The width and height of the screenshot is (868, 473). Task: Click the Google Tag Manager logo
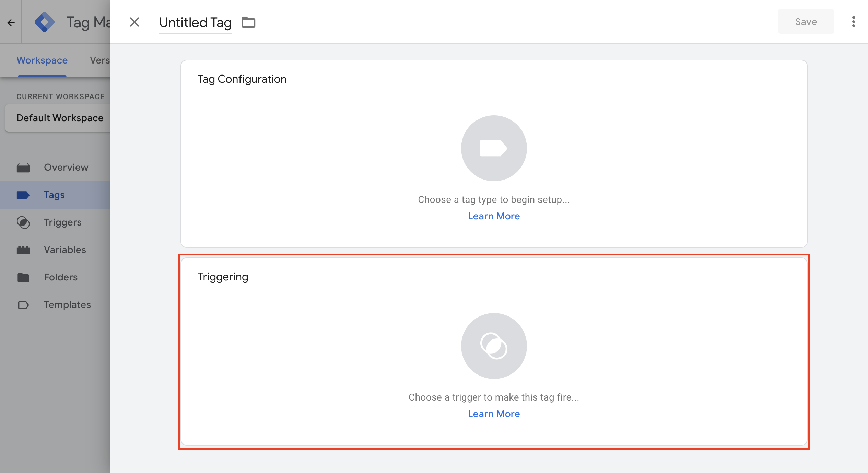point(45,22)
